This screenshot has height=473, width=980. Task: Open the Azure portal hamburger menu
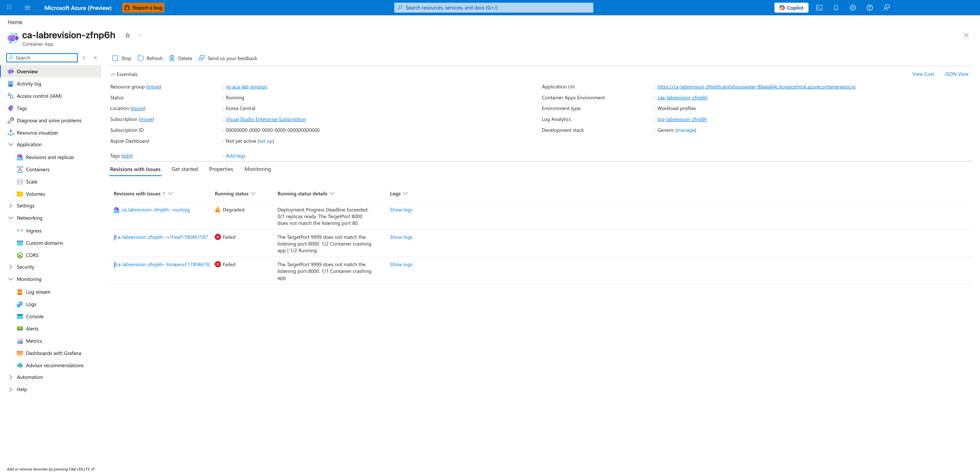(x=27, y=8)
